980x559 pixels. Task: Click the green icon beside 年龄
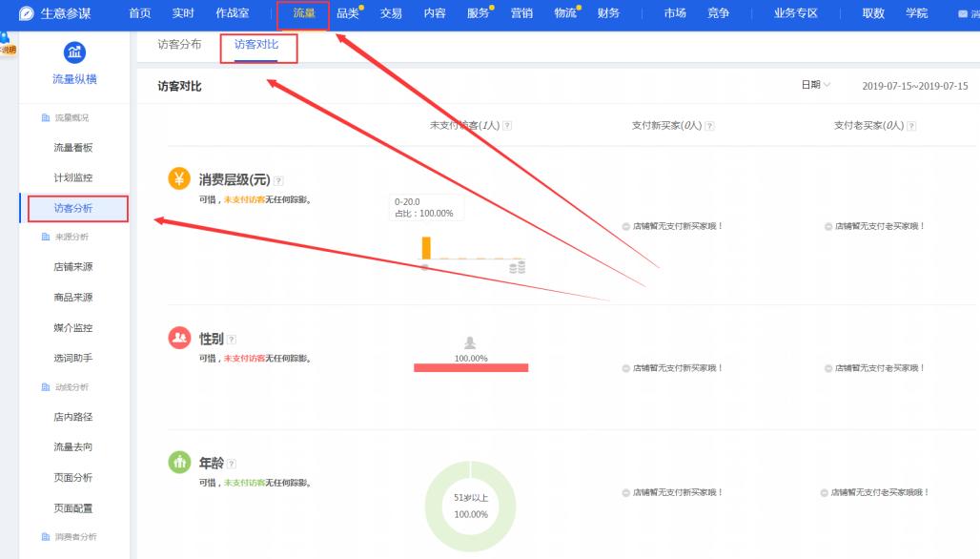[181, 463]
